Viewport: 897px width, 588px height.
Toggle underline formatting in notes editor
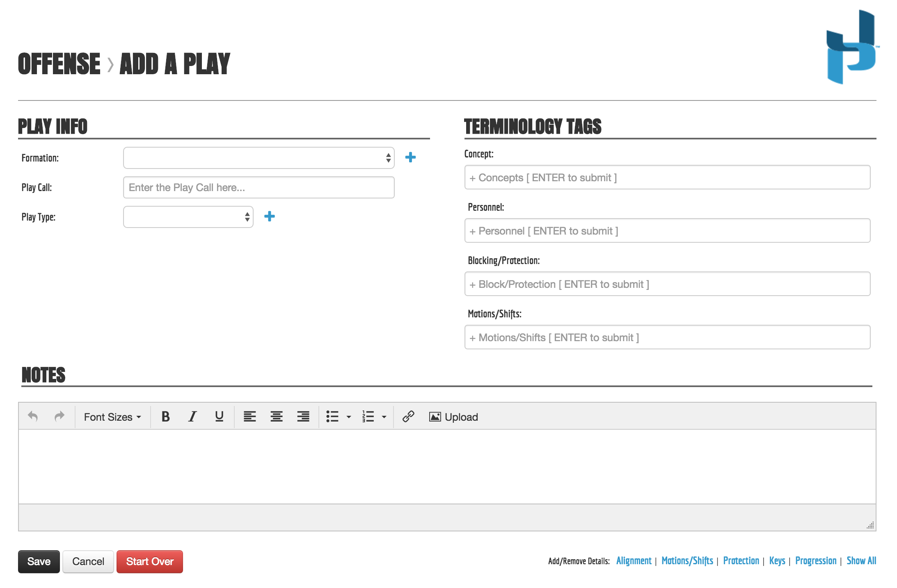219,417
